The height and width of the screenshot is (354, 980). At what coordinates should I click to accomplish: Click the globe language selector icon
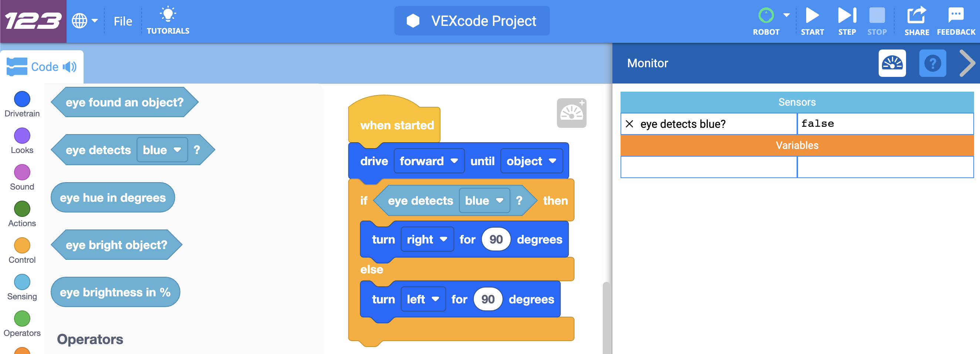coord(80,21)
